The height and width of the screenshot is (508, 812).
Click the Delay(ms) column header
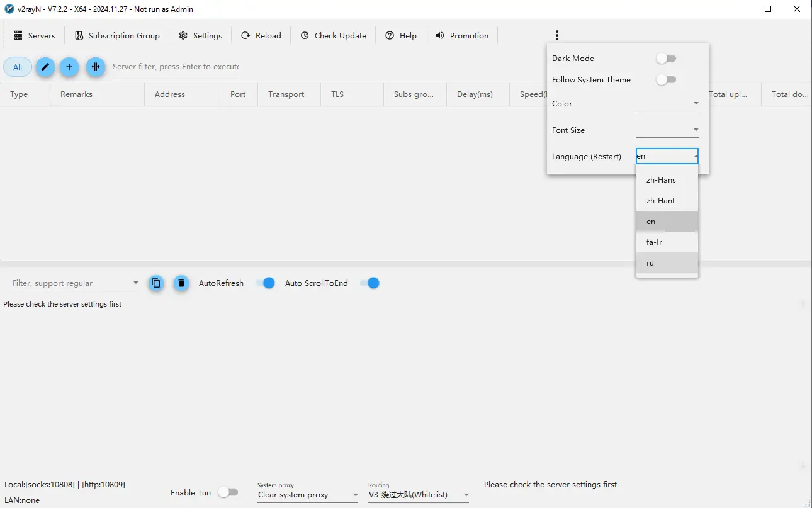click(478, 94)
